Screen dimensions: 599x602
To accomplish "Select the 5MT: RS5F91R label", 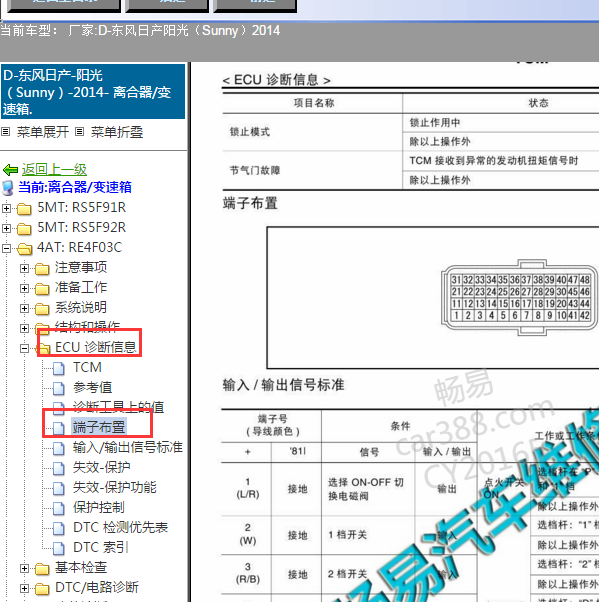I will click(x=81, y=208).
